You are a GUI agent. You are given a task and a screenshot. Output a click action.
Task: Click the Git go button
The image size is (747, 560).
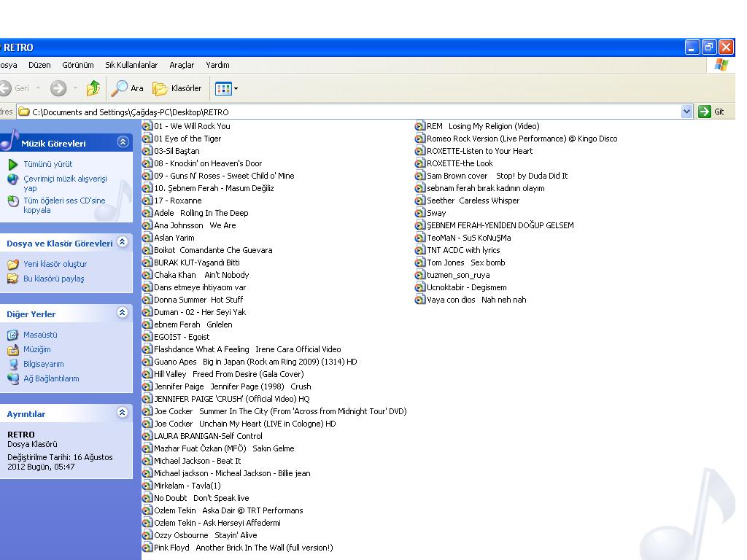711,112
